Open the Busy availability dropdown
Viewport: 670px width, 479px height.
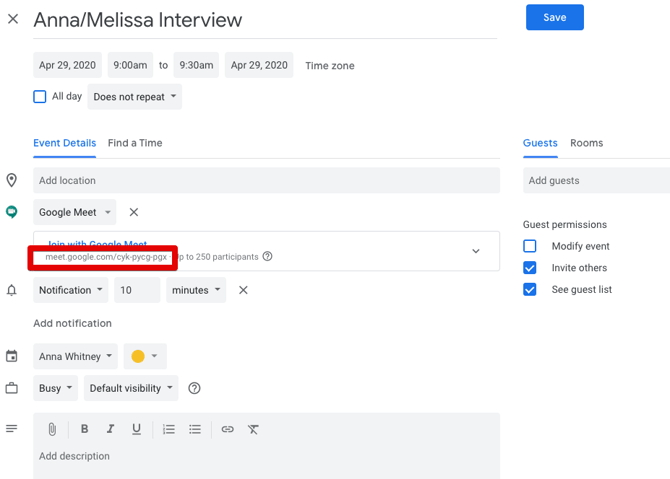[x=56, y=388]
